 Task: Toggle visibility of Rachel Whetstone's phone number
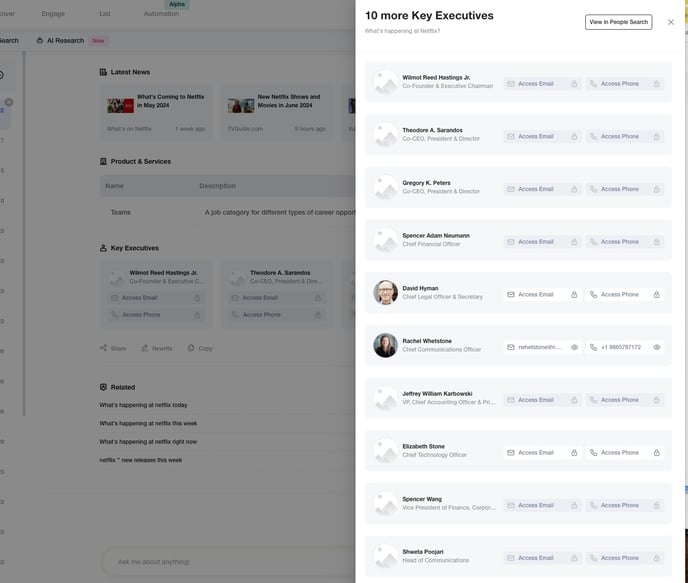(x=656, y=347)
